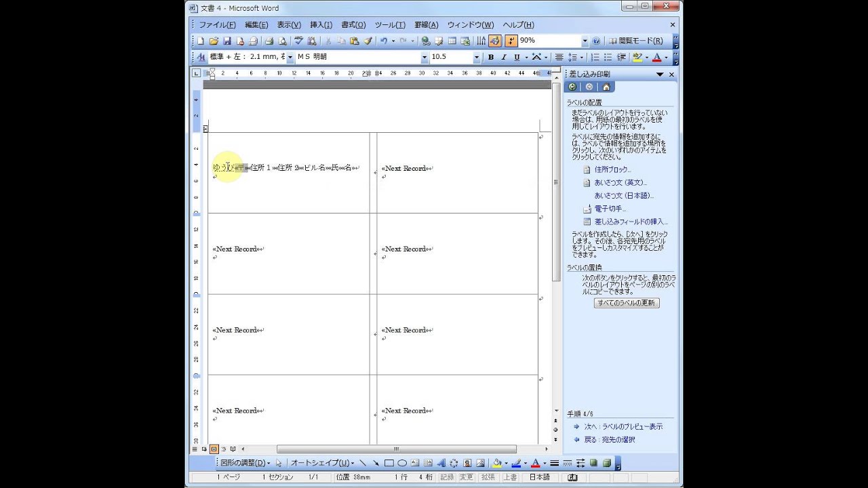The width and height of the screenshot is (868, 488).
Task: Open the 罫線 menu
Action: tap(425, 25)
